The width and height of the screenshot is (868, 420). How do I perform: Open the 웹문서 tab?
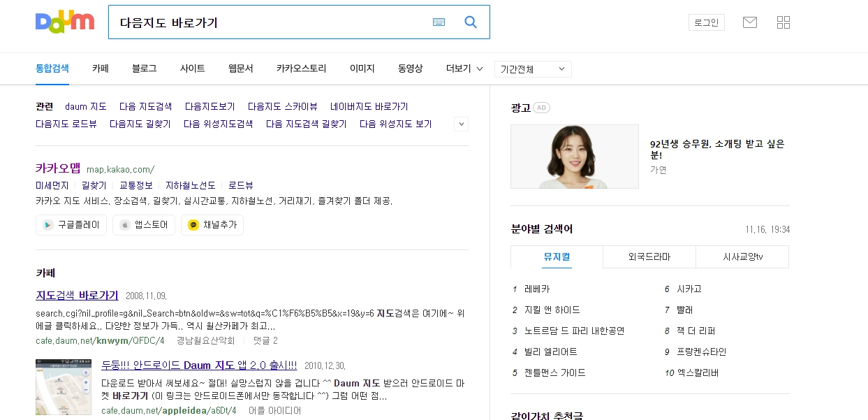pyautogui.click(x=241, y=68)
